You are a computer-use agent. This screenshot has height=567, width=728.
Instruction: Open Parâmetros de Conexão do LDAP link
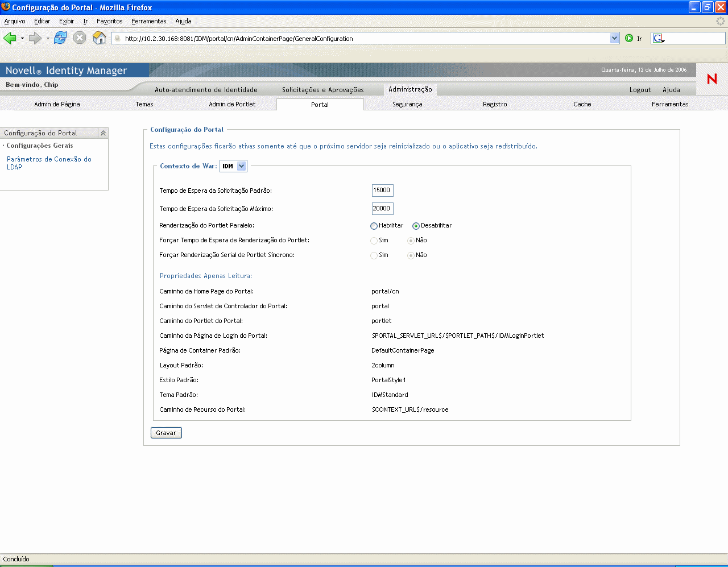[49, 163]
